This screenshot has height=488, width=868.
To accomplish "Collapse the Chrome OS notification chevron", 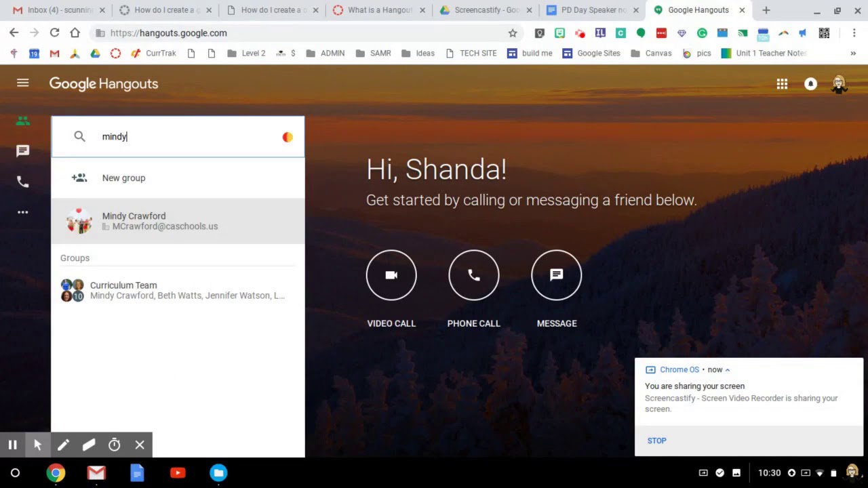I will click(x=728, y=370).
